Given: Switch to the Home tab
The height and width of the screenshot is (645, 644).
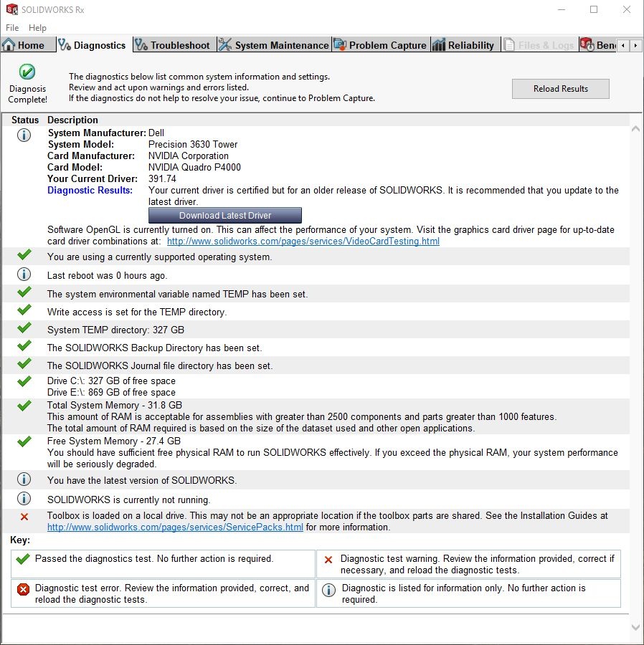Looking at the screenshot, I should point(28,45).
